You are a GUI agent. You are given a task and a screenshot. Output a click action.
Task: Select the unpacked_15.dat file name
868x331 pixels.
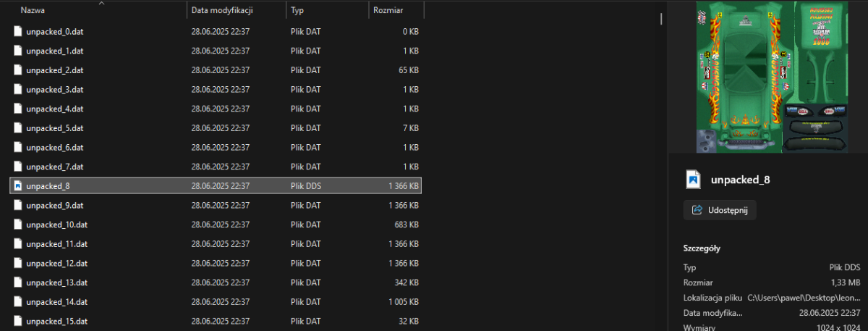coord(56,321)
